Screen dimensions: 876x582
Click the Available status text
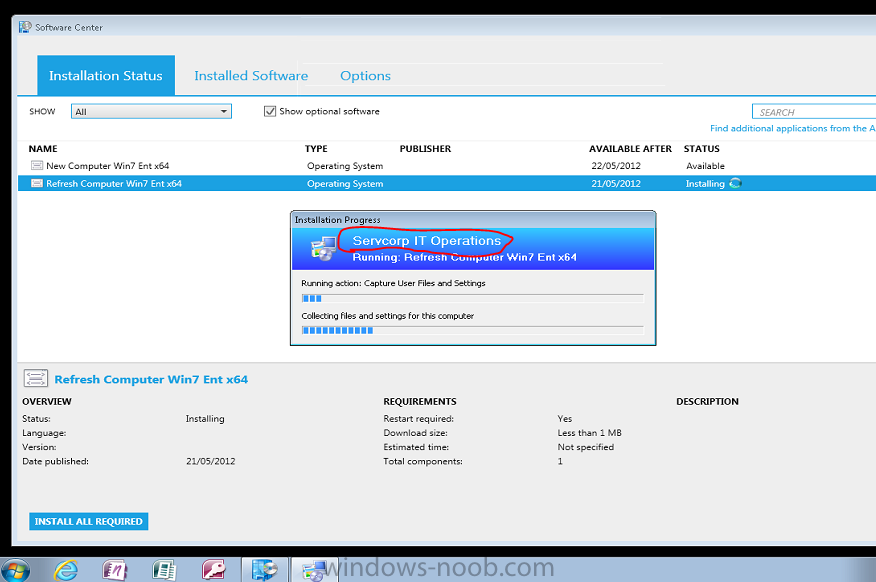(705, 166)
